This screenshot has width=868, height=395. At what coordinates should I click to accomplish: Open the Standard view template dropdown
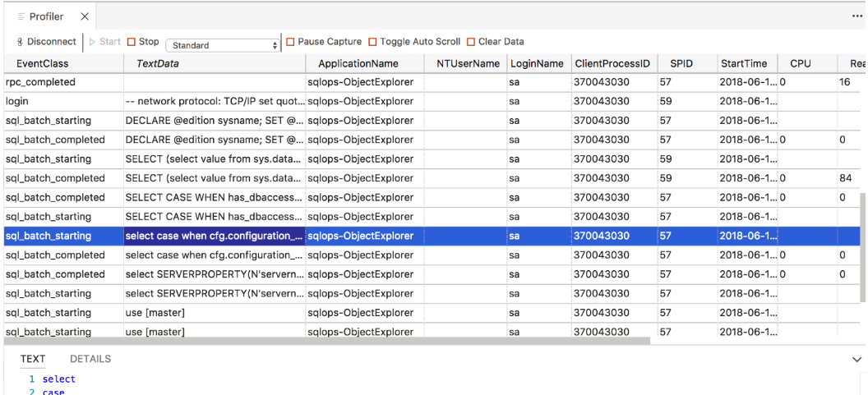(x=224, y=46)
